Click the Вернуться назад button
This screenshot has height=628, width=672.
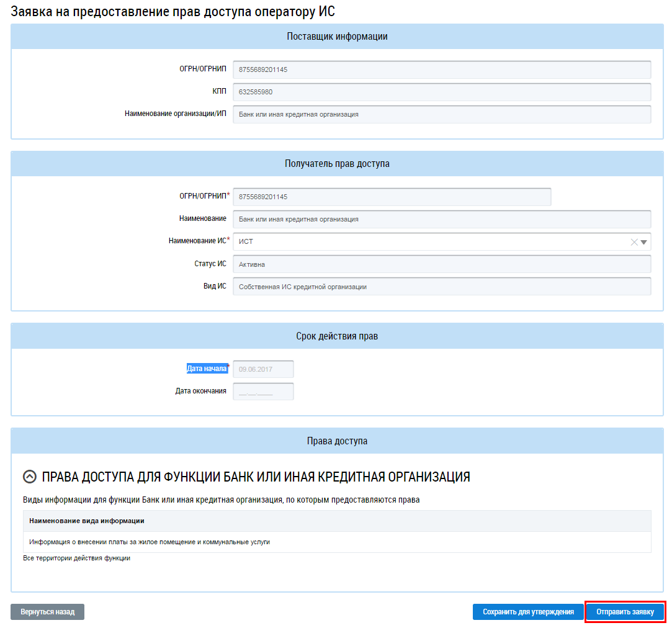47,612
